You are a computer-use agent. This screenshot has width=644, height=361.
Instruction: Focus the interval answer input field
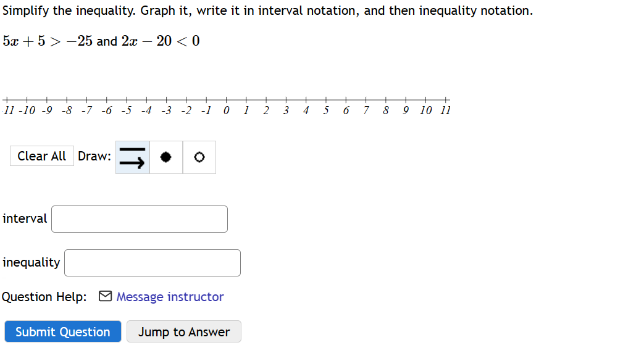click(140, 219)
